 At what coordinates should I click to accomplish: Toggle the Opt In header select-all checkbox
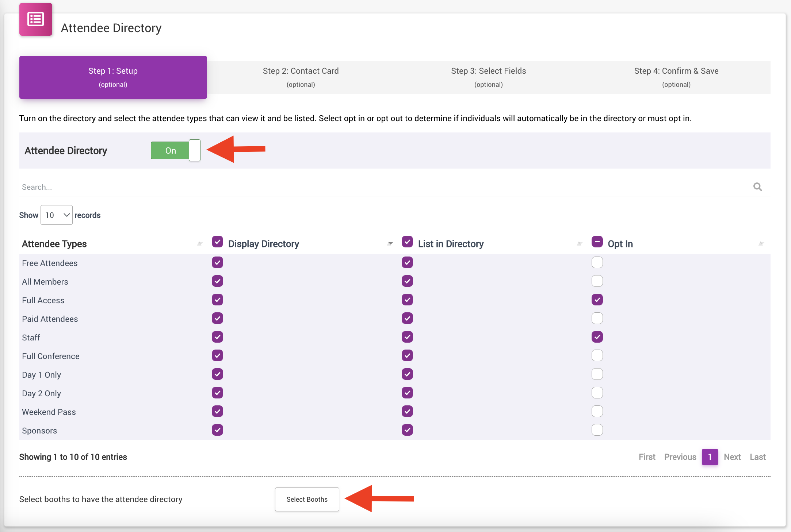597,242
